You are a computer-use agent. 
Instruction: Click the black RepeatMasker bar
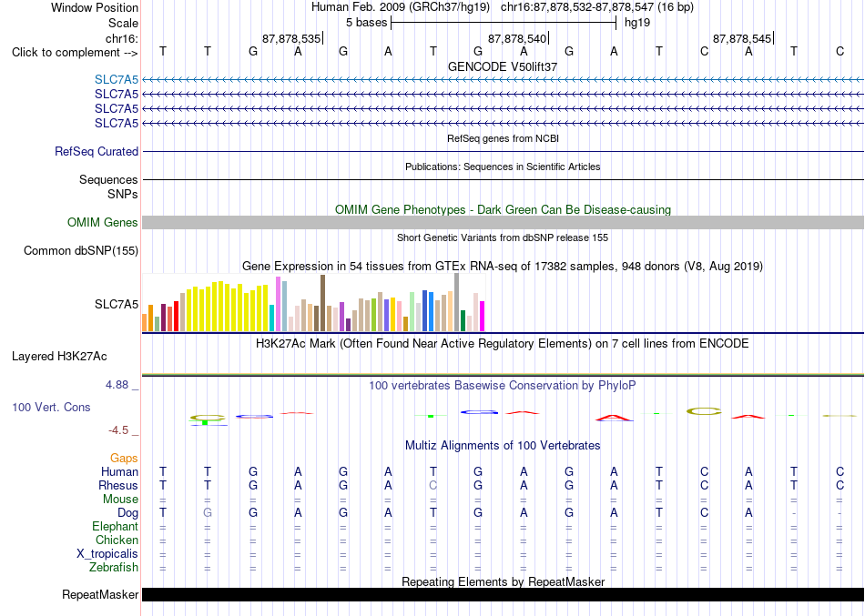click(x=503, y=594)
